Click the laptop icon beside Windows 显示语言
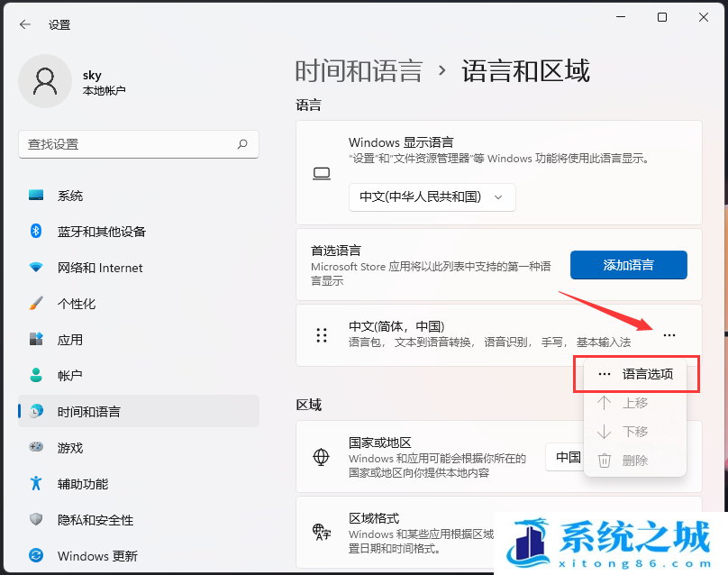 (x=322, y=174)
